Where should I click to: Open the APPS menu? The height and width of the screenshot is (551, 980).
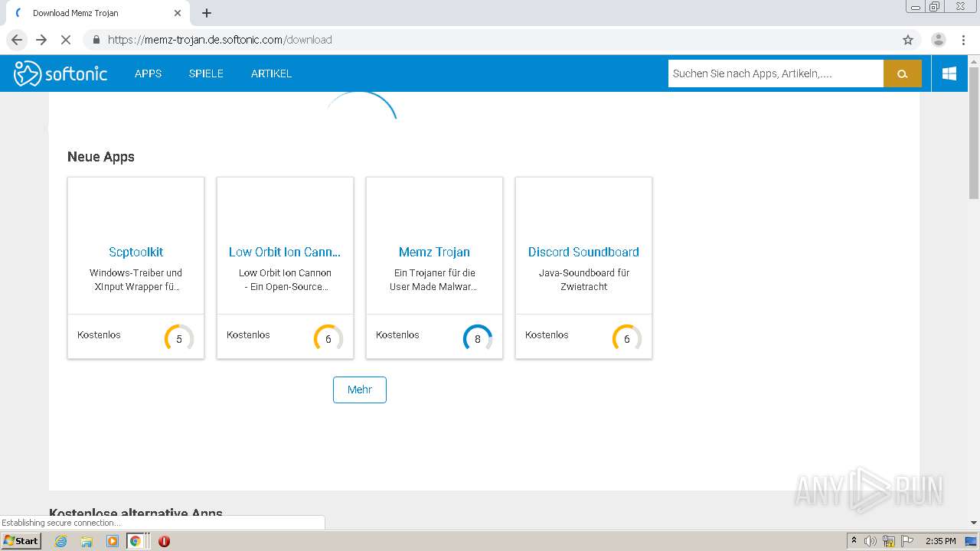click(x=148, y=73)
